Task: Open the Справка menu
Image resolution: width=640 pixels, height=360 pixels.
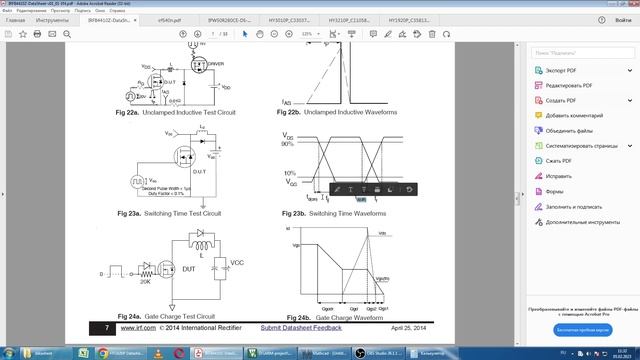Action: tap(118, 10)
